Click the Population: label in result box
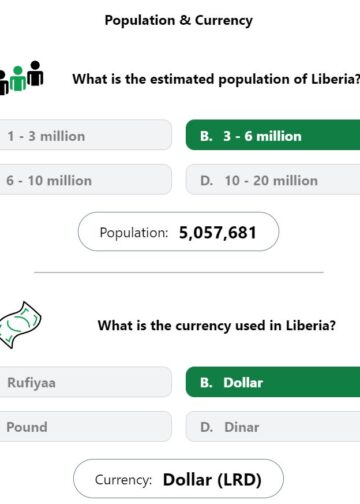This screenshot has width=360, height=504. point(134,233)
